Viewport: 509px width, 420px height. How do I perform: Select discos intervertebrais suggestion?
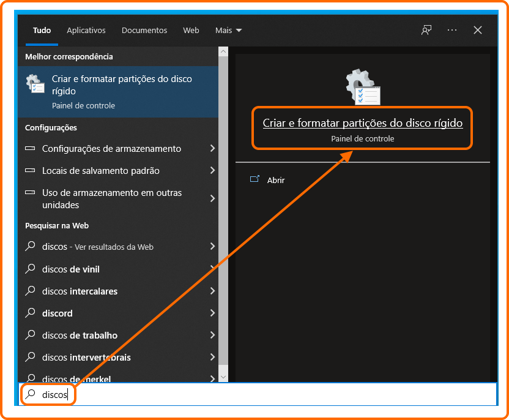click(118, 357)
